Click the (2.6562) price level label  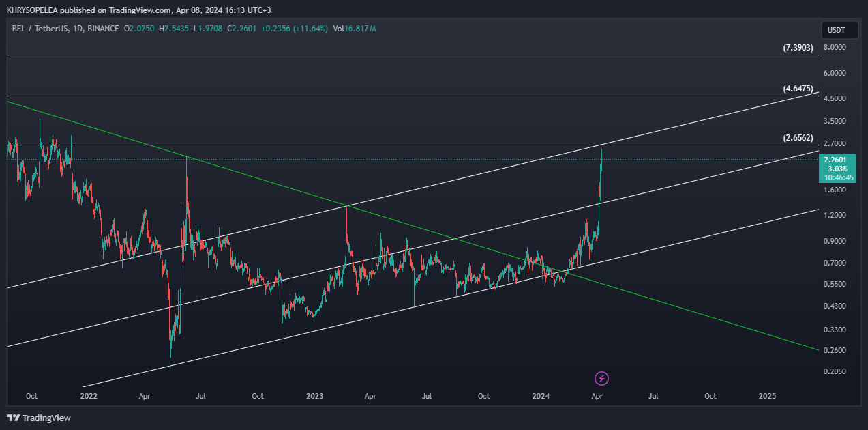[x=798, y=138]
